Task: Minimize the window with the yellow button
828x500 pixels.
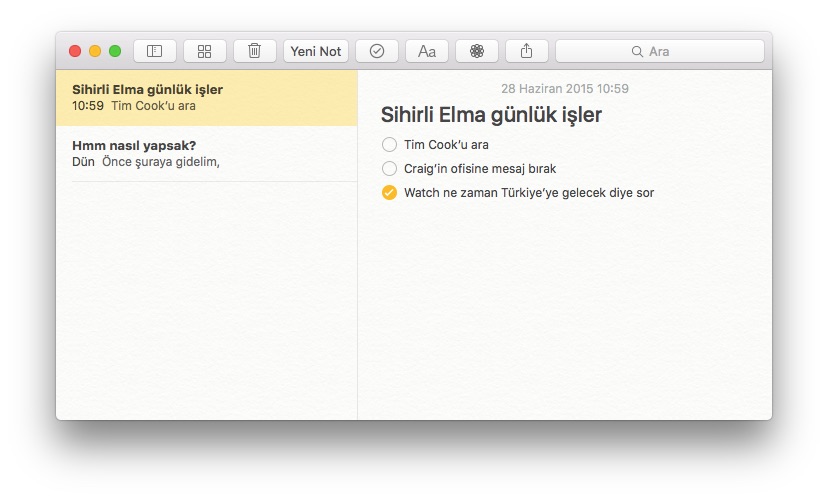Action: coord(95,51)
